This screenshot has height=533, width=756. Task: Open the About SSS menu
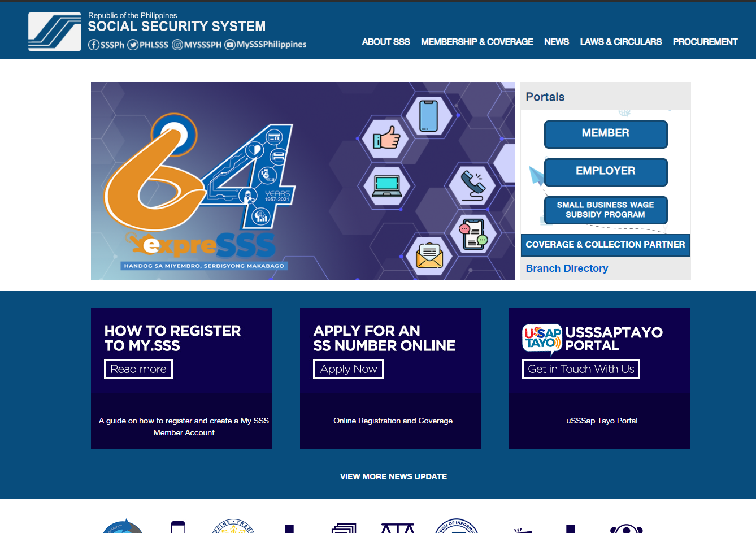tap(386, 42)
